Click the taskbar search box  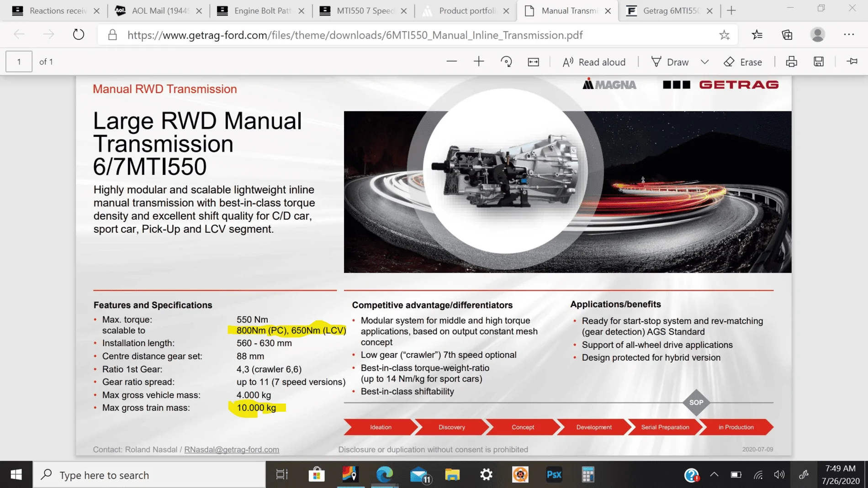(149, 475)
